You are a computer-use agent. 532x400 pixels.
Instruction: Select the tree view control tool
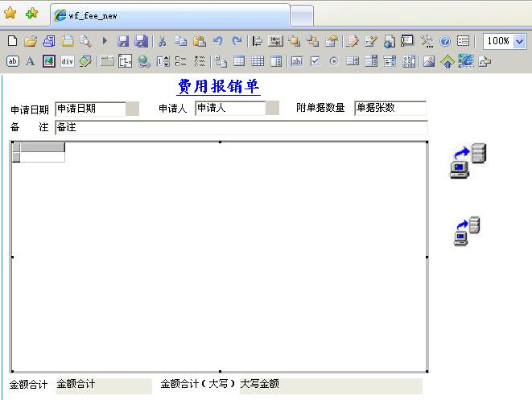[125, 61]
